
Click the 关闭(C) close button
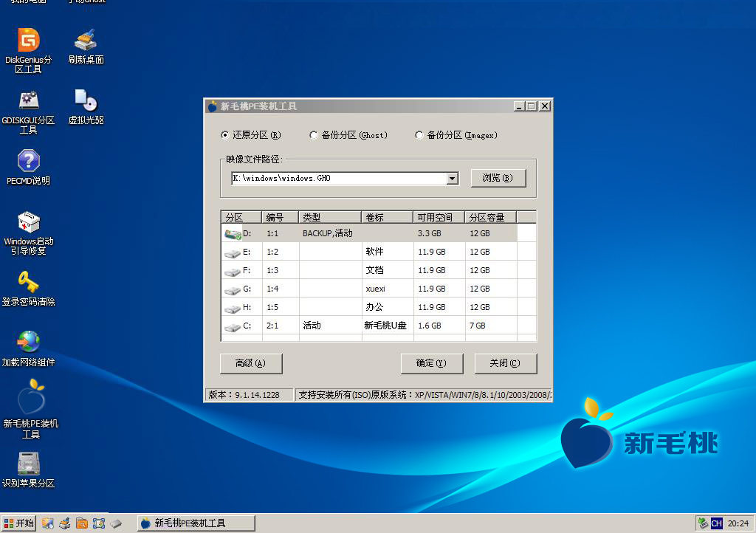(505, 363)
